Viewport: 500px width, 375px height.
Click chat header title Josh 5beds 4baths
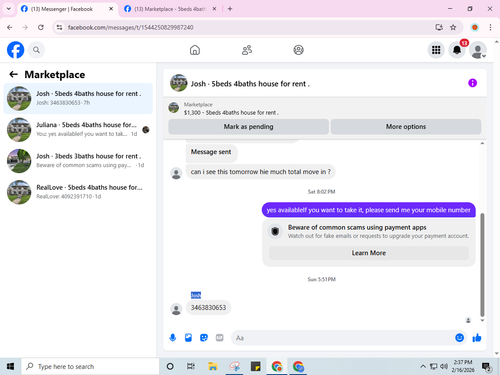pos(250,84)
